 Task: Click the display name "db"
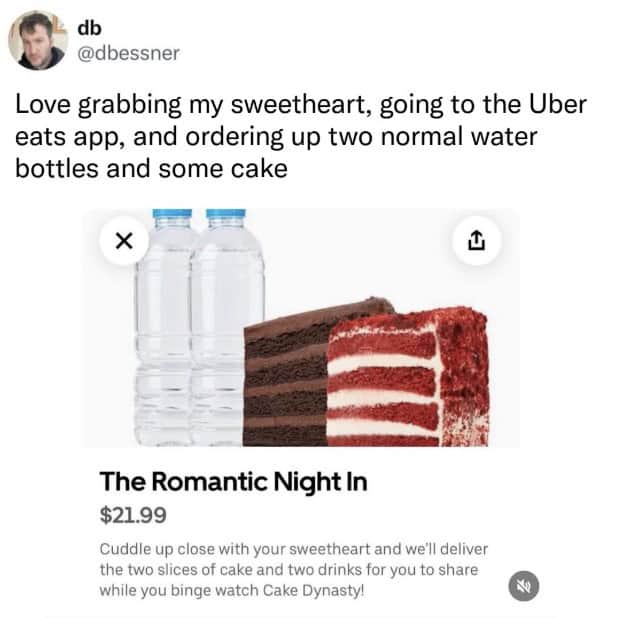tap(89, 27)
